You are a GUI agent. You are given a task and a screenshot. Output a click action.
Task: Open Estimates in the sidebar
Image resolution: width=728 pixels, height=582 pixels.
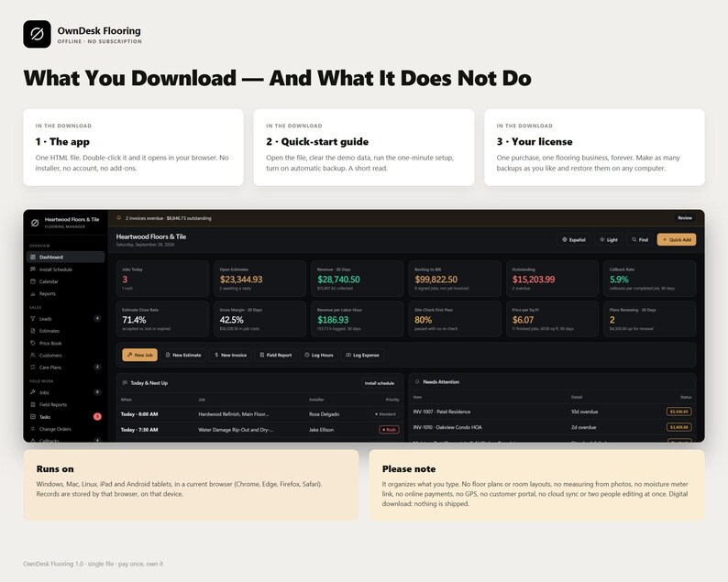point(65,331)
